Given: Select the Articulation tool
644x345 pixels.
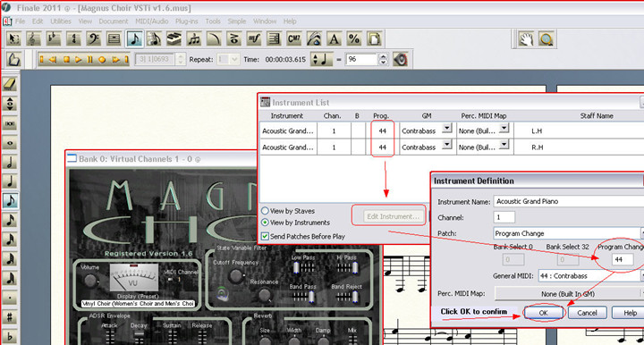Looking at the screenshot, I should (x=234, y=39).
